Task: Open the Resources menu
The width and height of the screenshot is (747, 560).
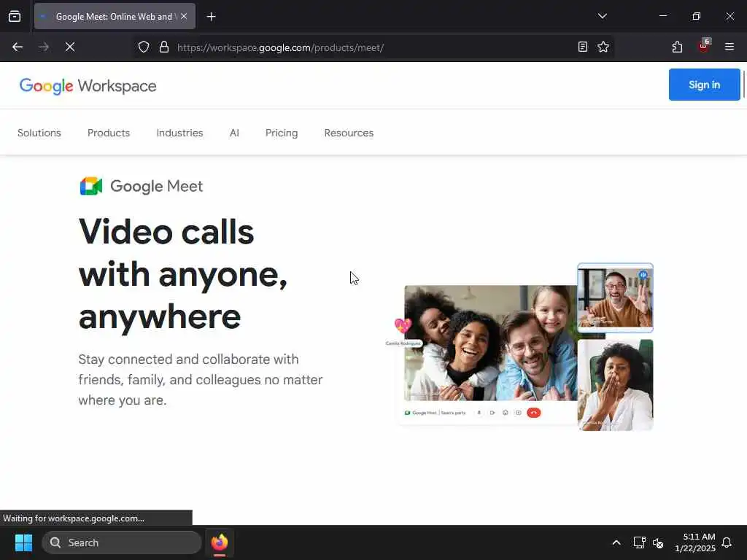Action: click(349, 133)
